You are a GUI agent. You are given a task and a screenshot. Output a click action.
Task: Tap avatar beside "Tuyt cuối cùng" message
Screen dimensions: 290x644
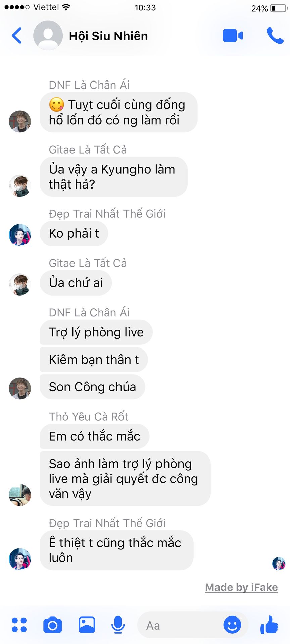point(20,121)
